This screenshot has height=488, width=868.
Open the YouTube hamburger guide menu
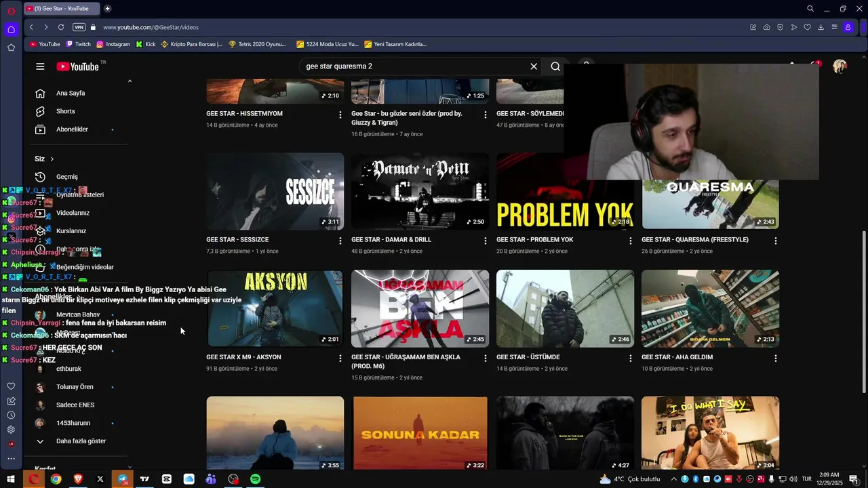tap(40, 66)
